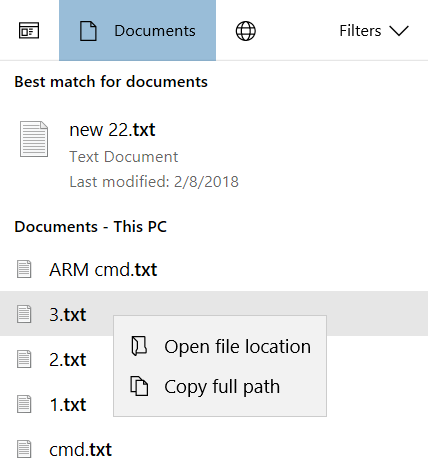Expand the Filters dropdown
Screen dimensions: 428x474
pyautogui.click(x=374, y=31)
